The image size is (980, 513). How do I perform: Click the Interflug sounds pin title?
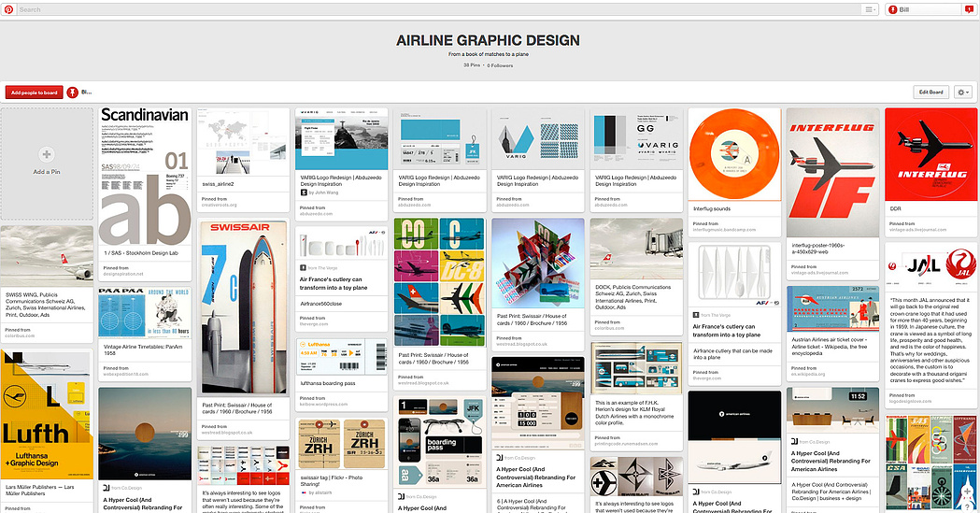pos(712,208)
